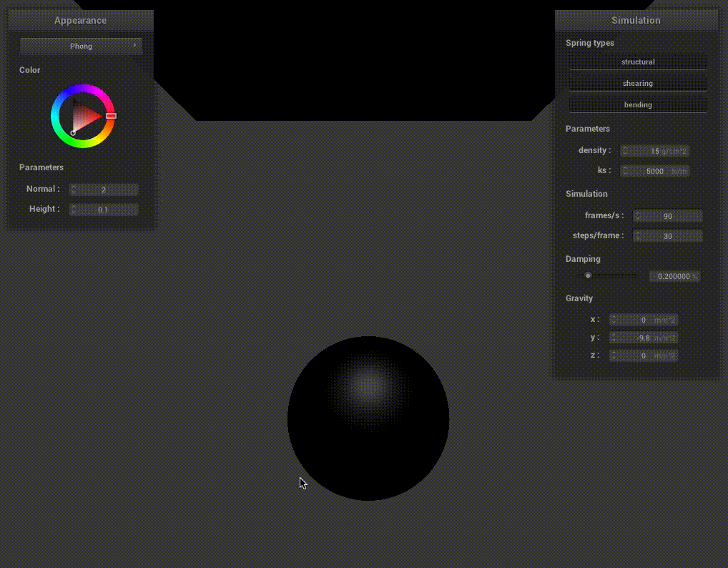The height and width of the screenshot is (568, 728).
Task: Click the Normal value spinner arrows
Action: pyautogui.click(x=73, y=190)
